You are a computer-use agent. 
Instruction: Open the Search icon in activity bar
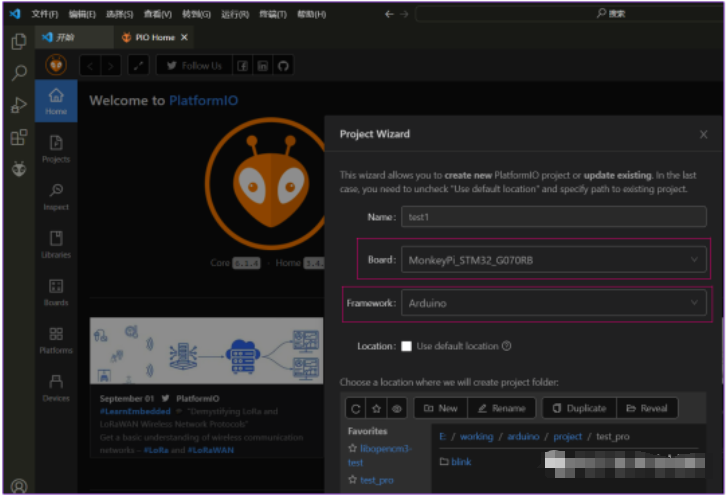point(18,73)
